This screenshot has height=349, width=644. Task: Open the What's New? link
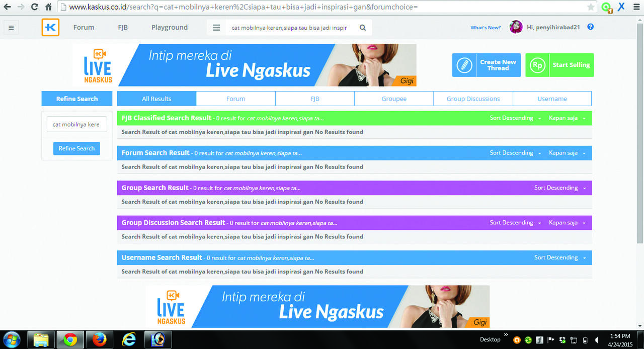[x=486, y=28]
